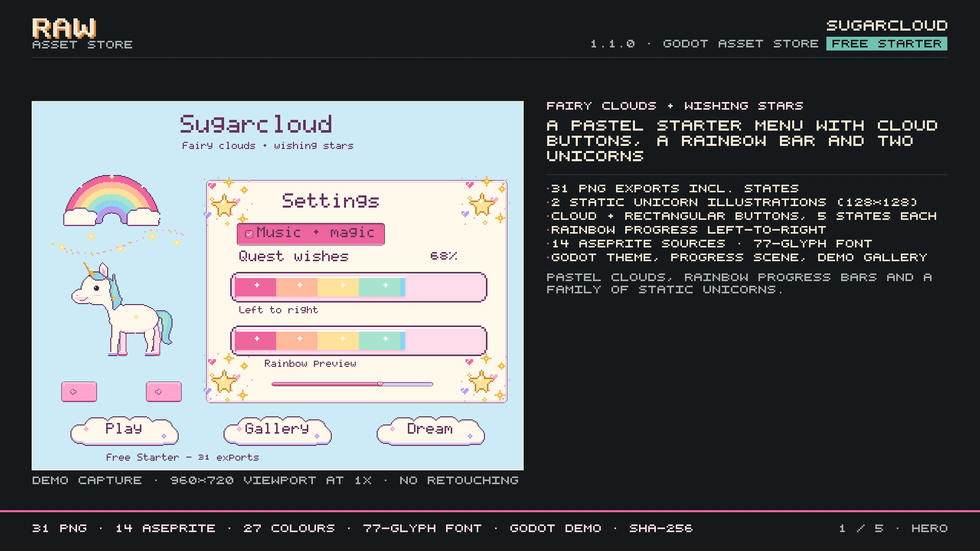Click the 1 / 5 HERO page indicator
The image size is (980, 551).
[893, 529]
